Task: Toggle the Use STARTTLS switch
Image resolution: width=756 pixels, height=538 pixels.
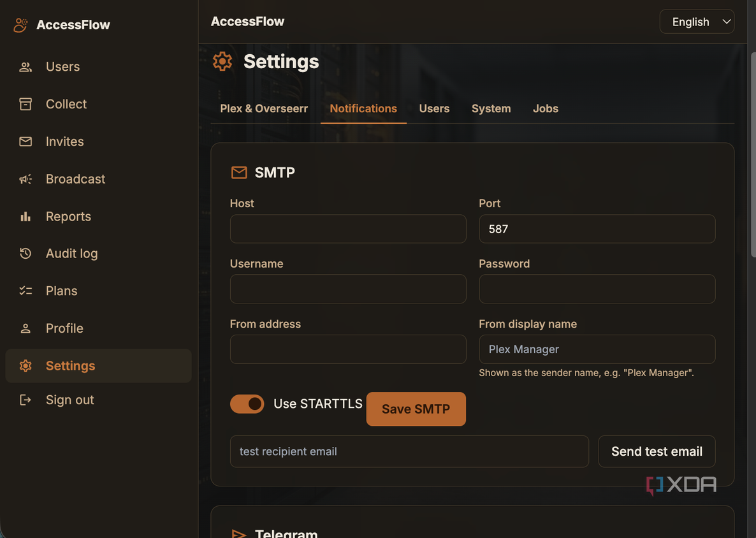Action: (x=247, y=404)
